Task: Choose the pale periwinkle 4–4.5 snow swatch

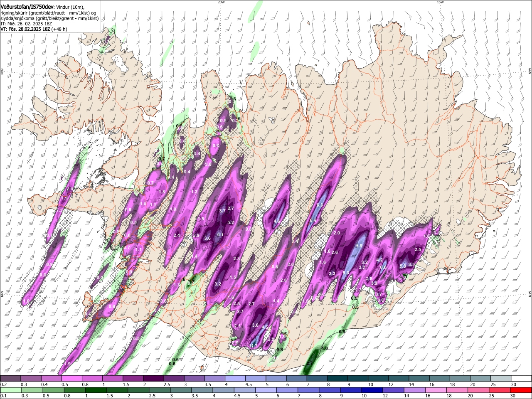Action: point(235,379)
